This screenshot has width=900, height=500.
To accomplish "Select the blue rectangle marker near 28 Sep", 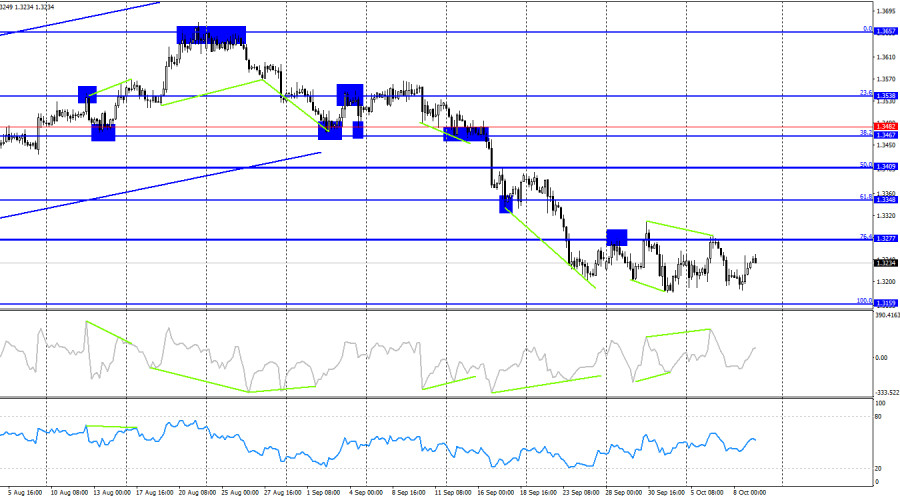I will click(x=617, y=237).
